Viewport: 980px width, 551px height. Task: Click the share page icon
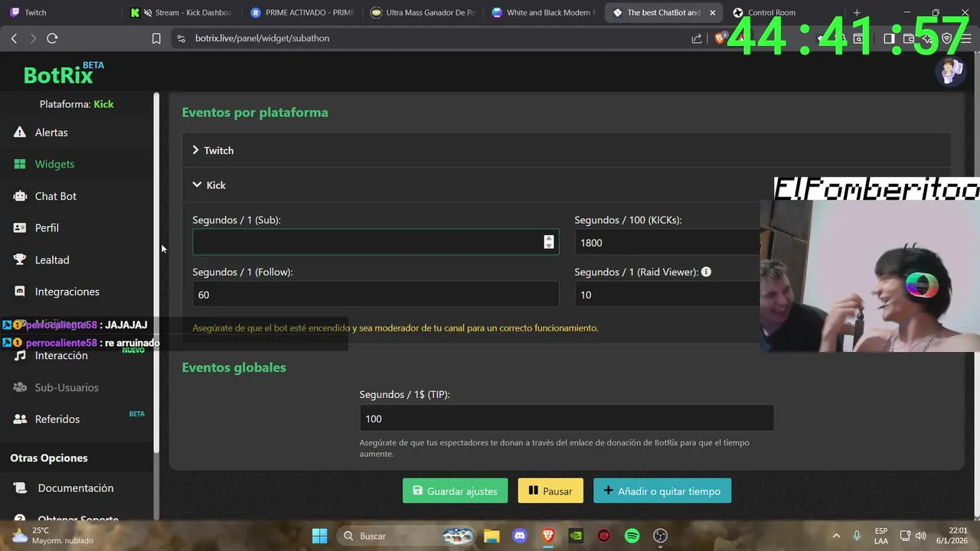[697, 38]
